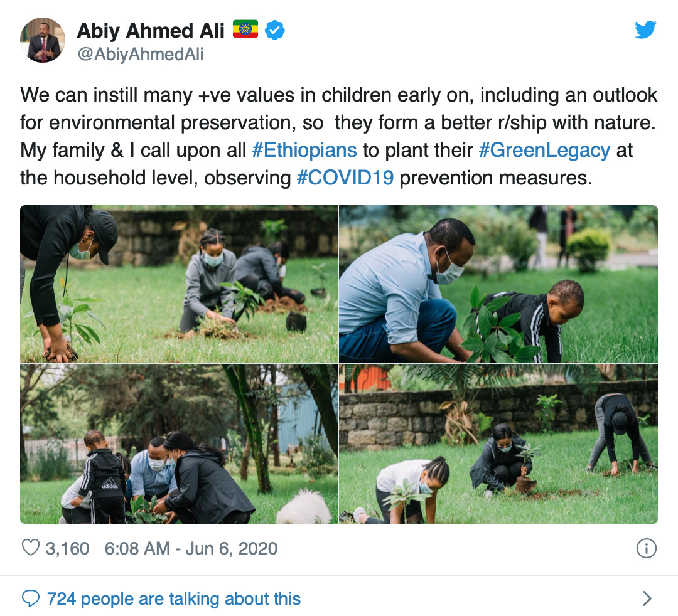This screenshot has height=616, width=678.
Task: Open the 6:08 AM - Jun 6, 2020 timestamp
Action: click(191, 548)
